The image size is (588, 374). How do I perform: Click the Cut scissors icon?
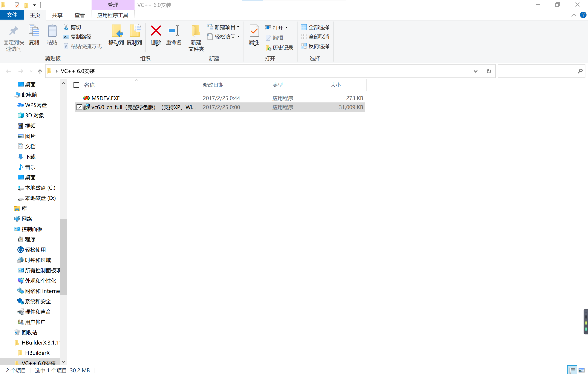click(x=66, y=27)
